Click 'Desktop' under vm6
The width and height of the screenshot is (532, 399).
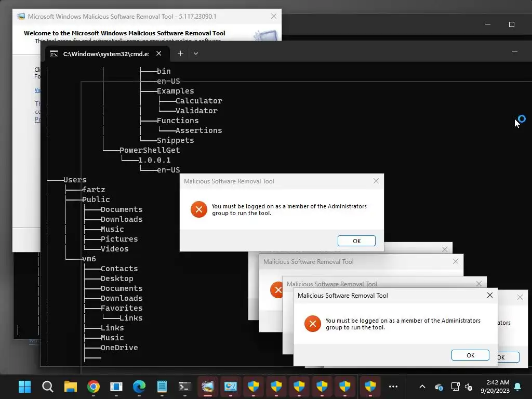pyautogui.click(x=117, y=278)
